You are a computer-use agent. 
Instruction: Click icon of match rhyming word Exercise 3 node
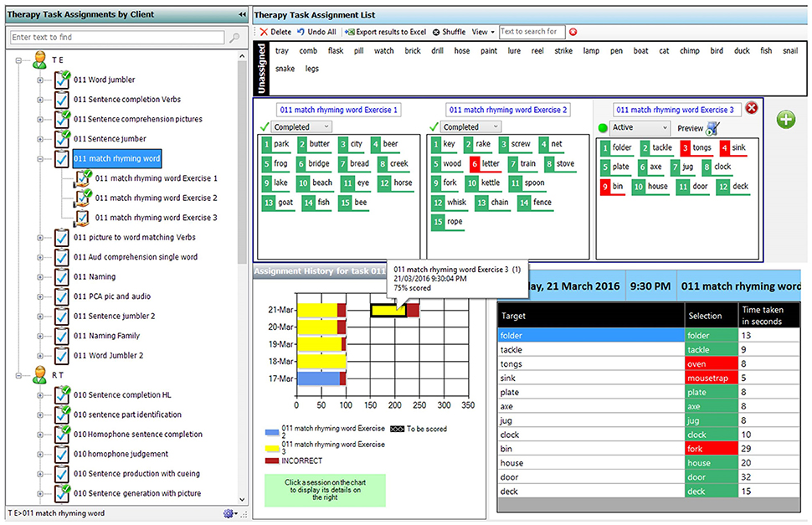tap(82, 218)
